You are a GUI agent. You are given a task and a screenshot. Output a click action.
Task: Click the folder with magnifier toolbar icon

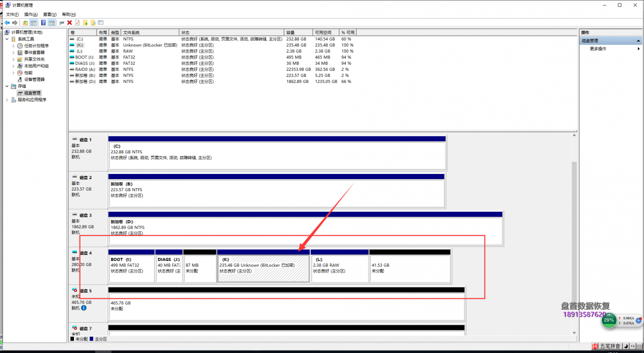[93, 23]
